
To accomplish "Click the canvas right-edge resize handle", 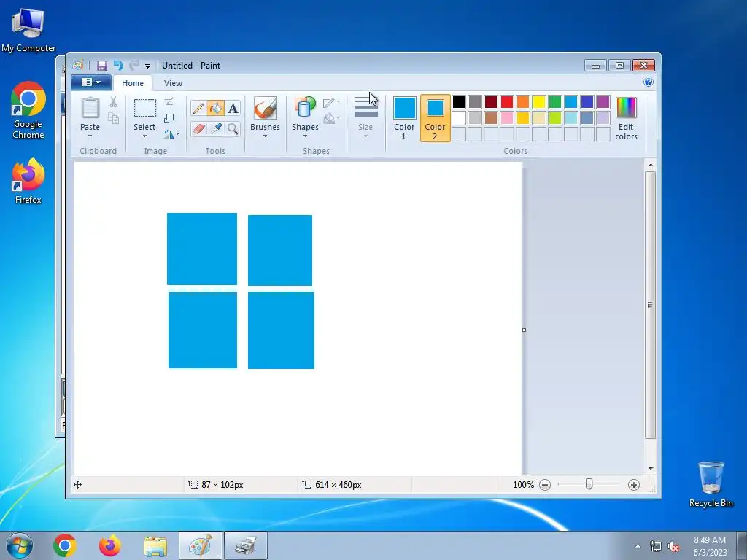I will pos(524,330).
